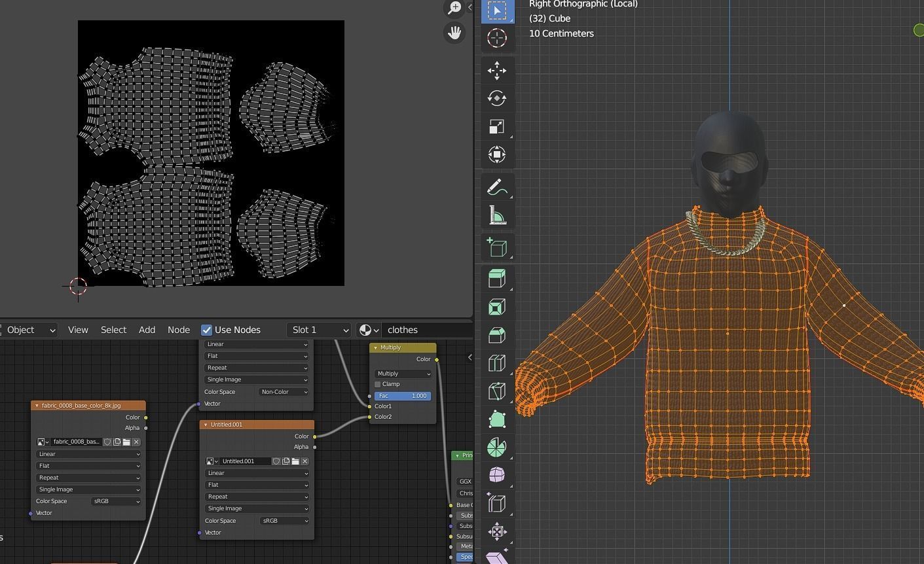Select the Shrink/Fatten tool
This screenshot has width=924, height=564.
pyautogui.click(x=497, y=532)
